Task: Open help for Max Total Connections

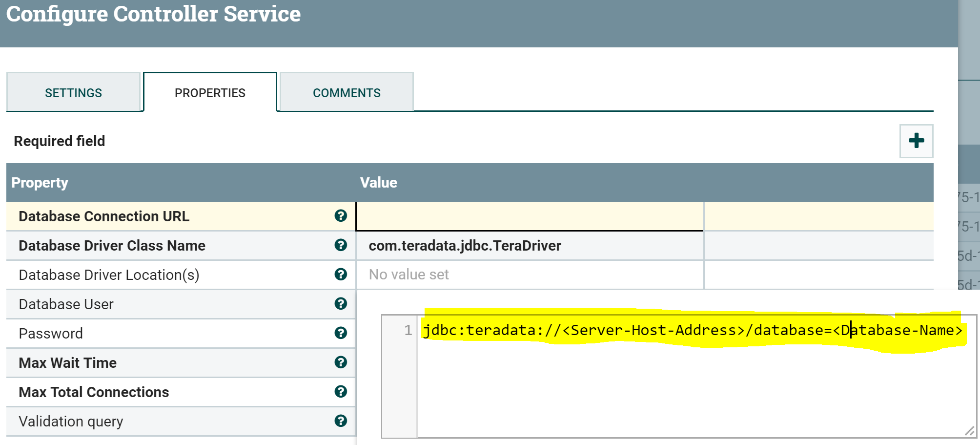Action: point(341,392)
